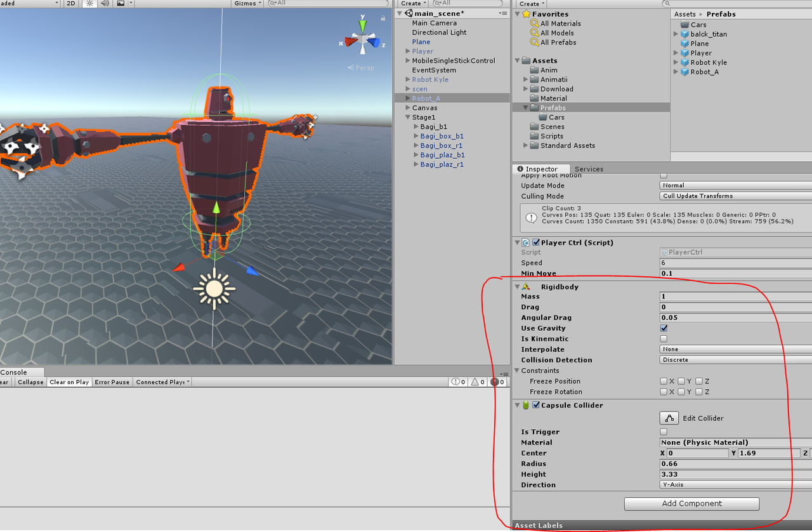This screenshot has width=812, height=532.
Task: Open Hierarchy Create dropdown
Action: (413, 3)
